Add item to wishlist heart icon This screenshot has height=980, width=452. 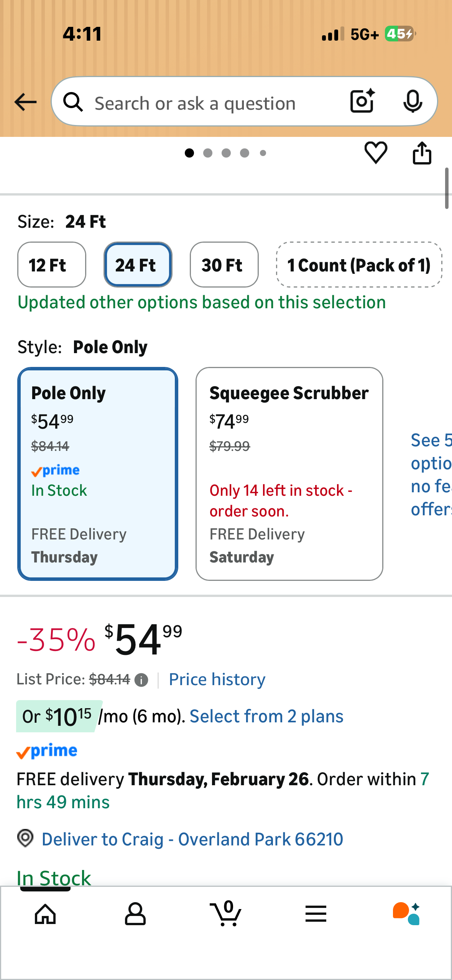pos(376,153)
